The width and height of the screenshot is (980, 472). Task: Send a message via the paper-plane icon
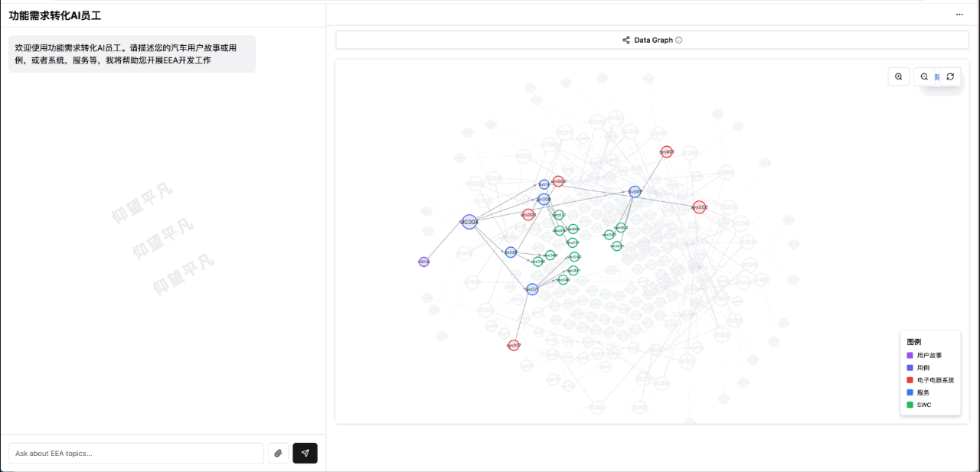click(305, 453)
